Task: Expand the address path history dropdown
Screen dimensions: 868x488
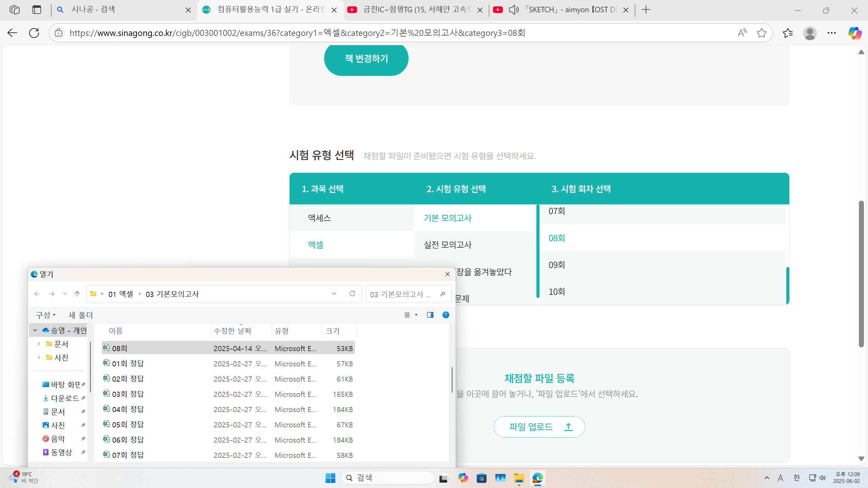Action: coord(334,293)
